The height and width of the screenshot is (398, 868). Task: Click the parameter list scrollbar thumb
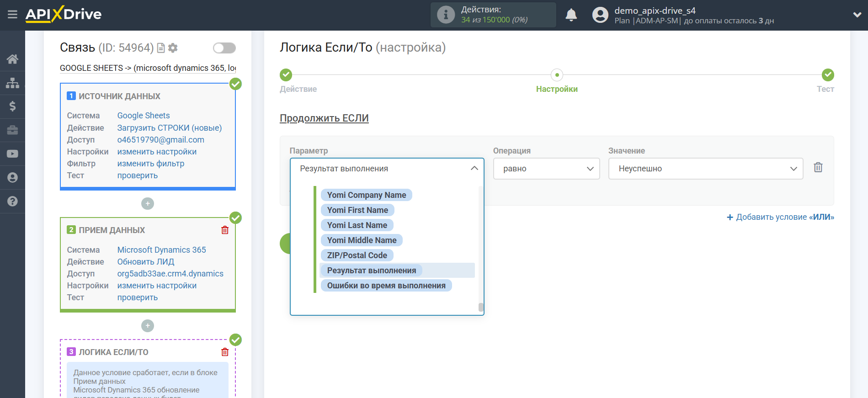(481, 307)
